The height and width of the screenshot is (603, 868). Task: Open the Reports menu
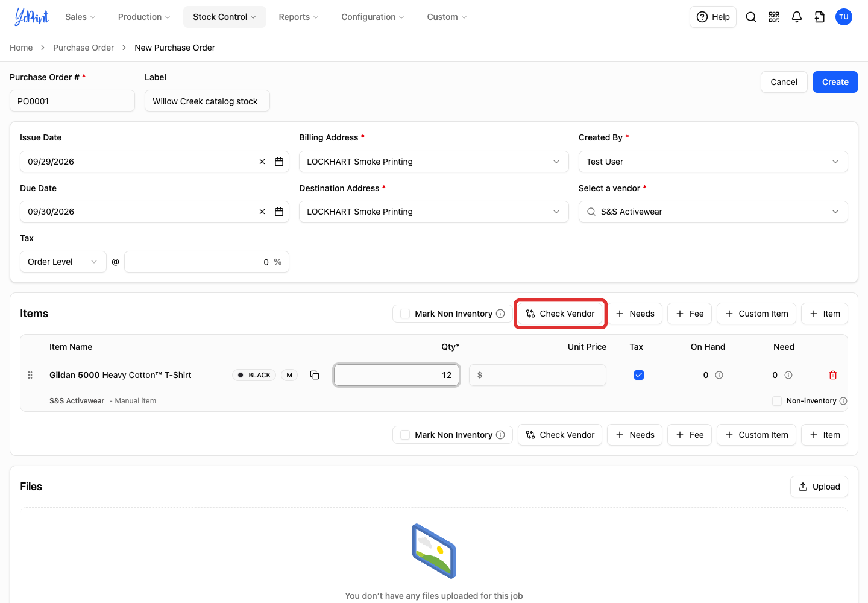tap(298, 17)
